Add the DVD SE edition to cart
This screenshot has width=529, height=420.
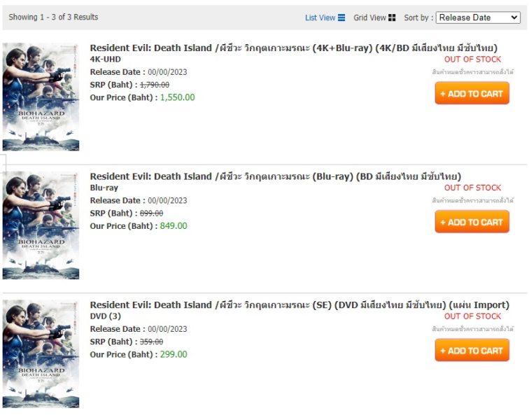(x=472, y=350)
